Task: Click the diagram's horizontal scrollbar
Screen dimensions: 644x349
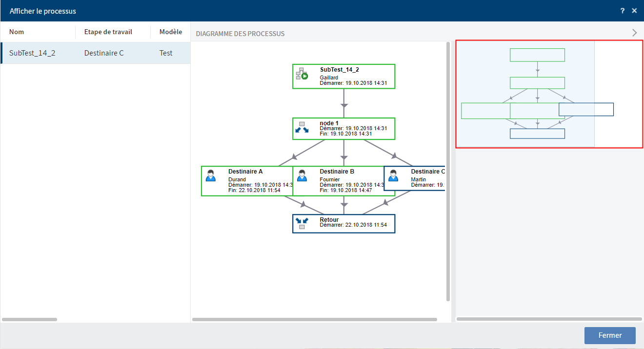Action: (315, 320)
